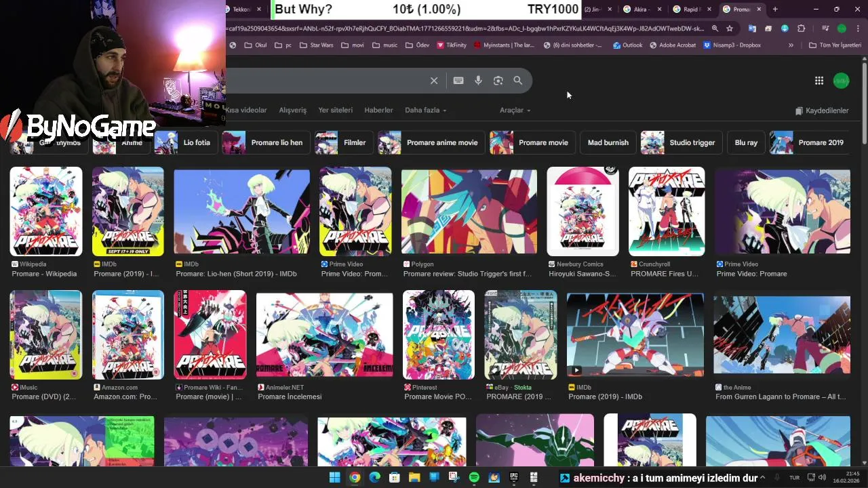Show more bookmarks with the double chevron

[791, 45]
